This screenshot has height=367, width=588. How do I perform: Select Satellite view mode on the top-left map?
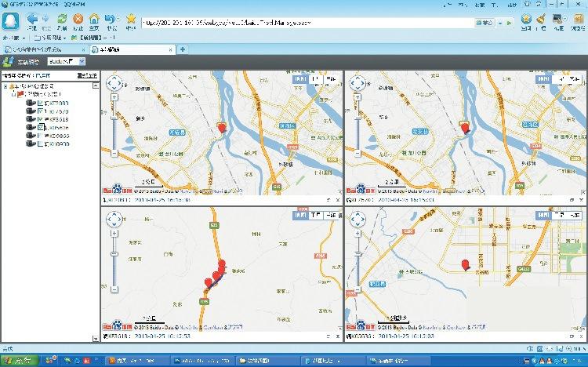pos(315,79)
